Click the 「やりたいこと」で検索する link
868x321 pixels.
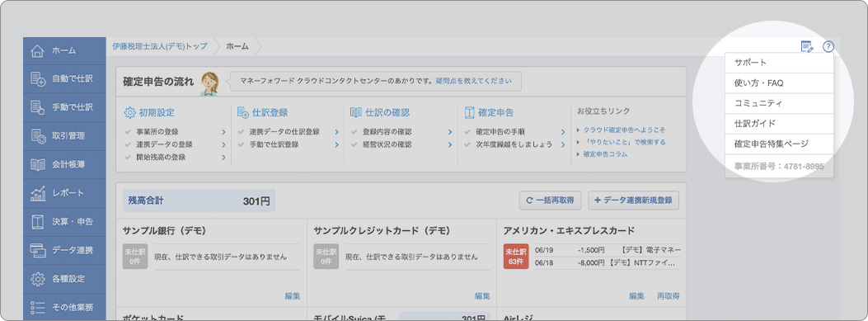(x=624, y=142)
